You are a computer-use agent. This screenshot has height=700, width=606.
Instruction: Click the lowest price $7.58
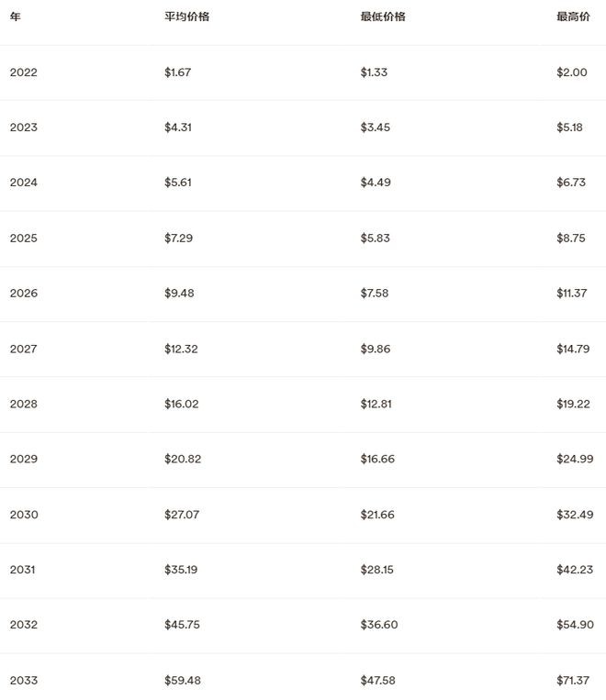[376, 294]
